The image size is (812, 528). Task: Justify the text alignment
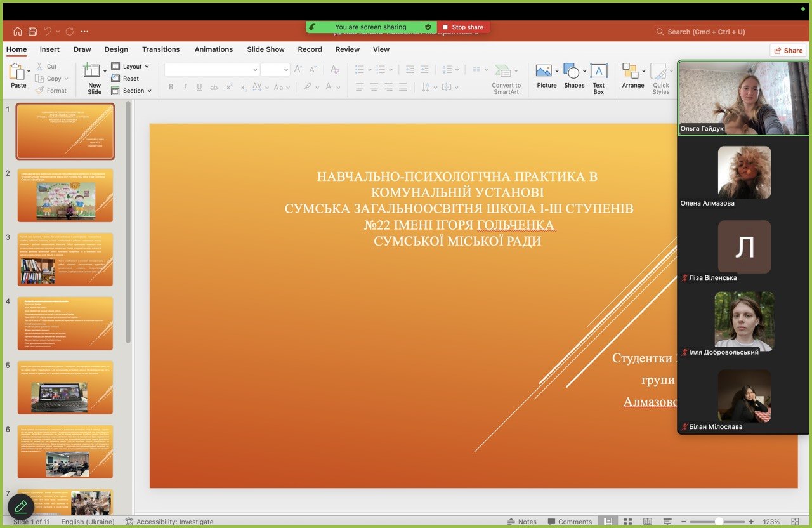pyautogui.click(x=403, y=87)
